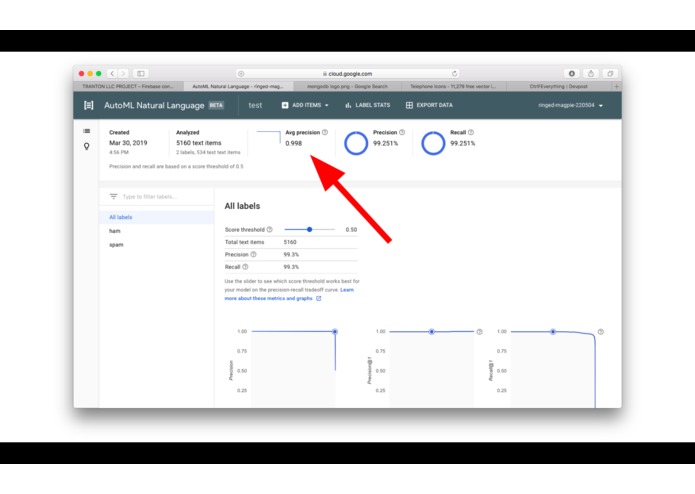695x494 pixels.
Task: Click help icon above the Recall@1 chart
Action: pyautogui.click(x=601, y=332)
